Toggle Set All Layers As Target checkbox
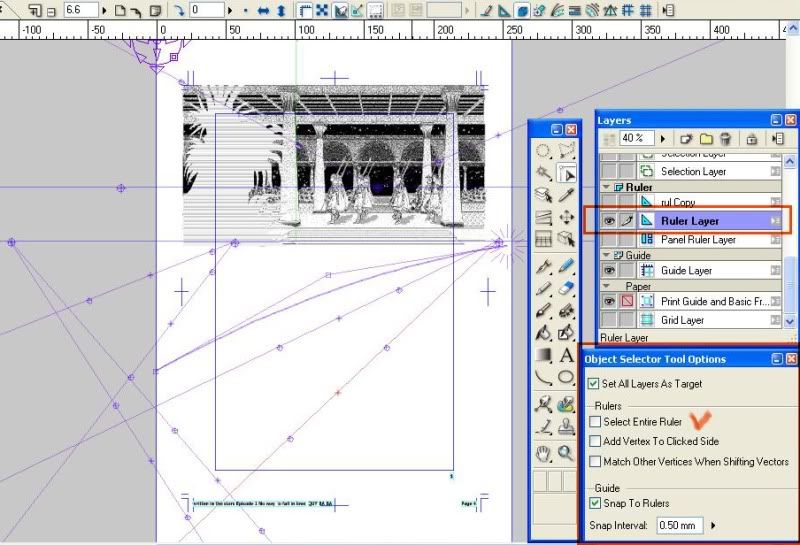Screen dimensions: 800x545 (x=593, y=384)
